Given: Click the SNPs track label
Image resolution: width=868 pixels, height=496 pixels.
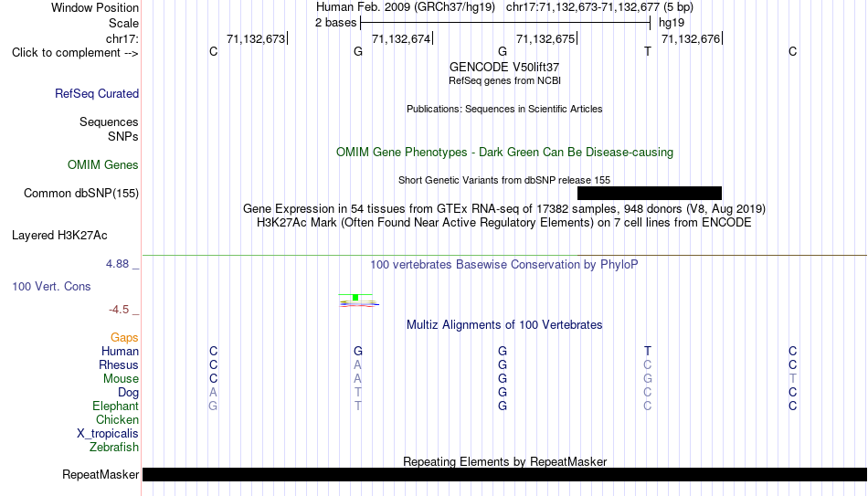Looking at the screenshot, I should click(123, 136).
